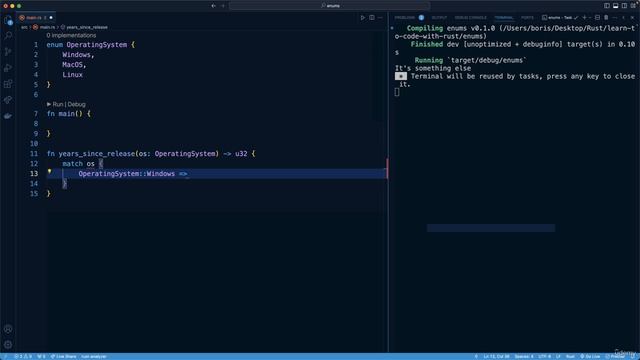Click the Run code lens above main
This screenshot has width=640, height=360.
click(58, 104)
